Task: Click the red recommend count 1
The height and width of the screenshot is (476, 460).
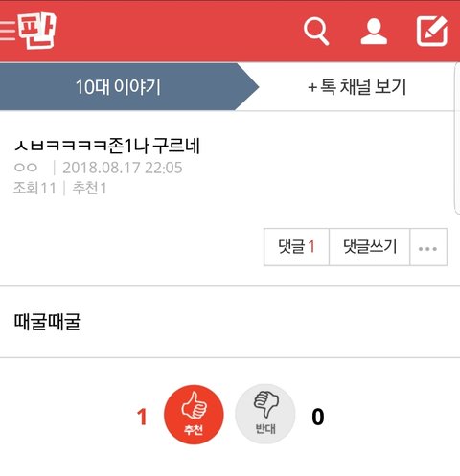Action: pyautogui.click(x=142, y=417)
